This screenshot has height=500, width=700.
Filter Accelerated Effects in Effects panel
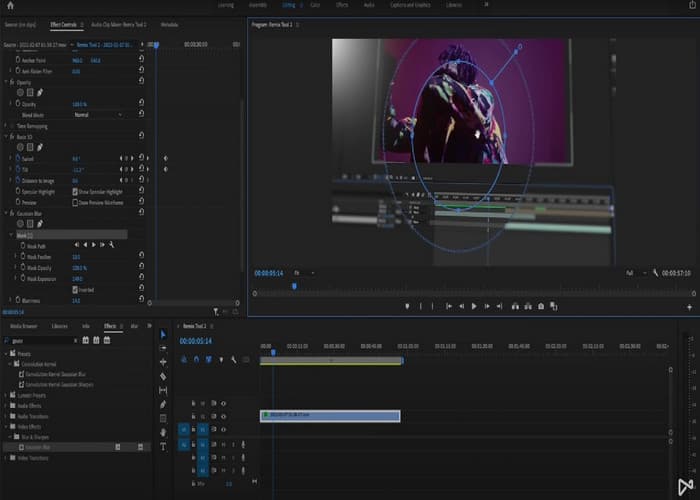[86, 340]
